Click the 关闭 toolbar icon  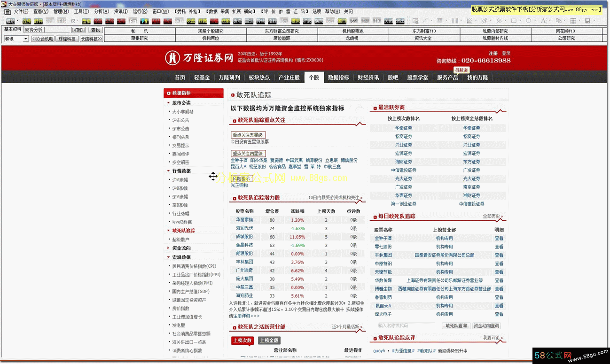click(388, 21)
